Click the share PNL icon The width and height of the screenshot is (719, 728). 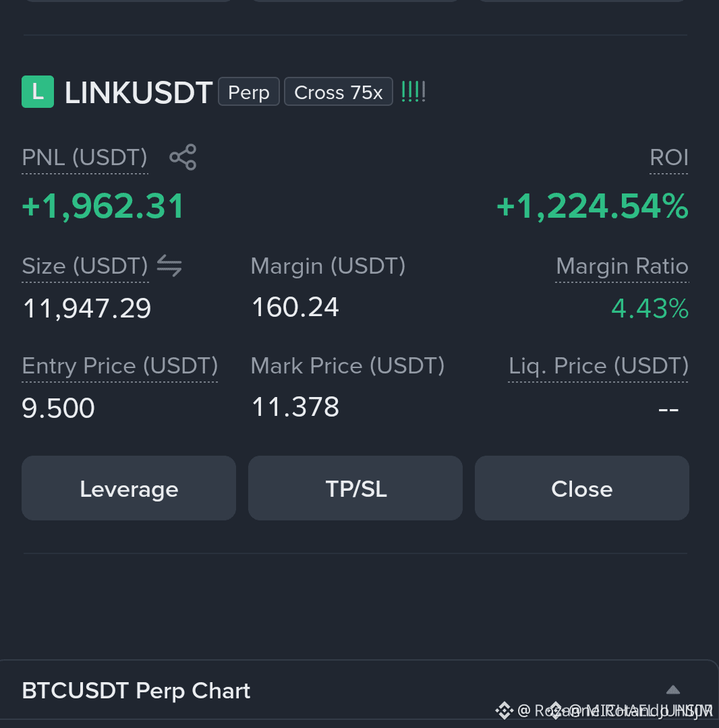[183, 157]
